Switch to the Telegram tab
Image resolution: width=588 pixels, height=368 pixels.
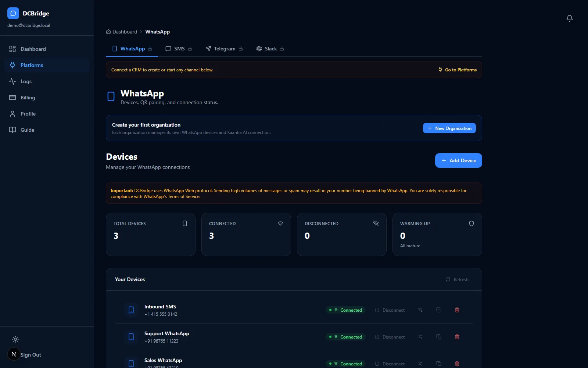click(224, 49)
